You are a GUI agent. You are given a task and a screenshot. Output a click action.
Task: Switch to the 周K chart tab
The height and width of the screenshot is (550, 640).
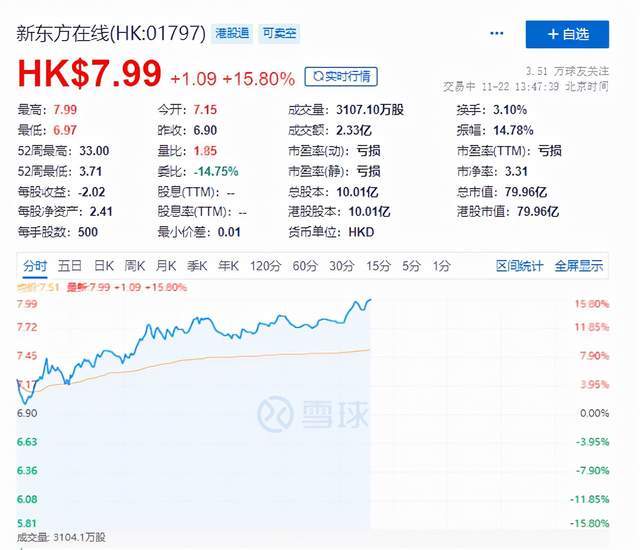(135, 266)
